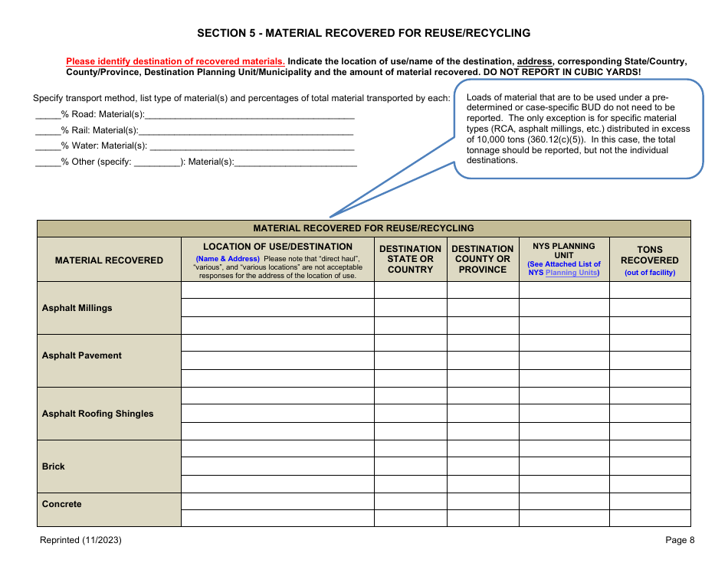
Task: Click the % Road percentage blank field
Action: point(43,114)
